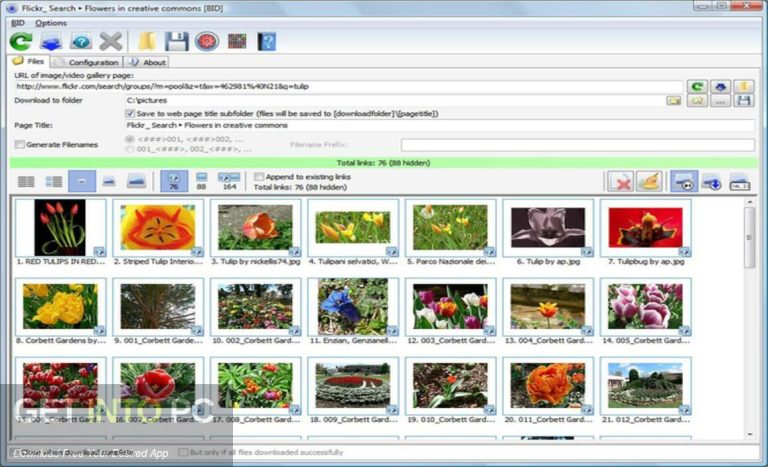Click the delete links red X icon

(620, 181)
